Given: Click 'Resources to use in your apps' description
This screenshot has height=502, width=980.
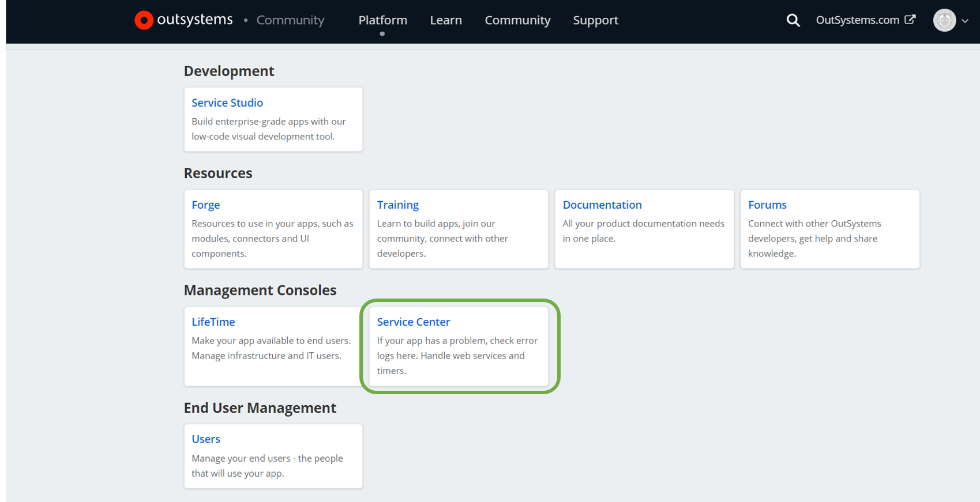Looking at the screenshot, I should [272, 239].
